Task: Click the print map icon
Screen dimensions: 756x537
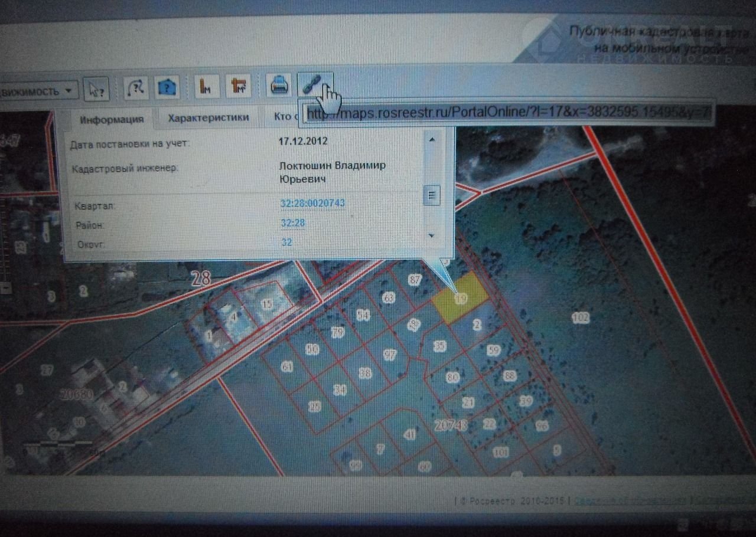Action: (x=279, y=86)
